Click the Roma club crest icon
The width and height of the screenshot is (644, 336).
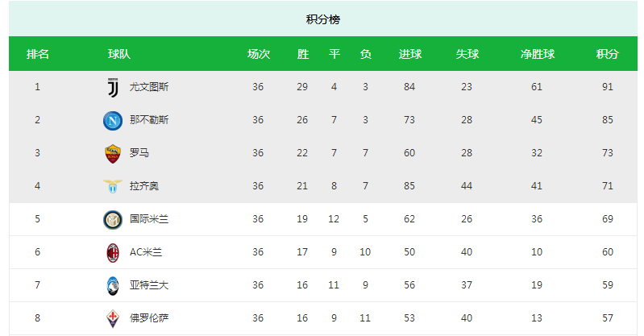(x=112, y=153)
